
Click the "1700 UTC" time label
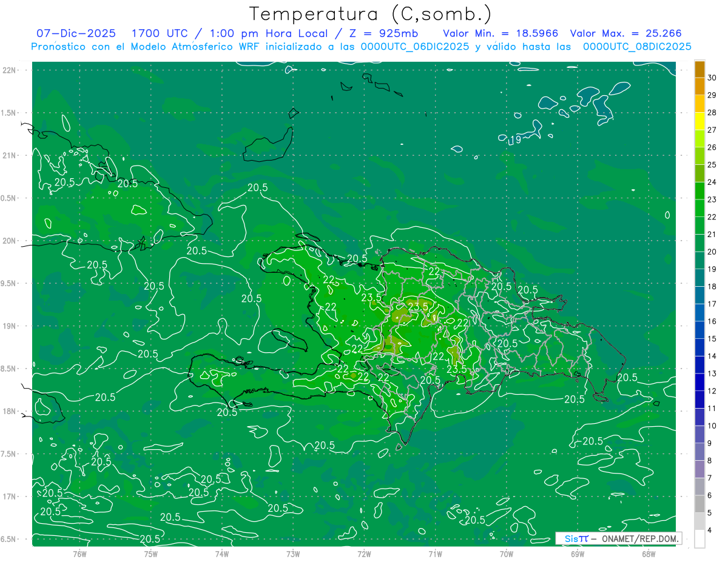[x=161, y=33]
